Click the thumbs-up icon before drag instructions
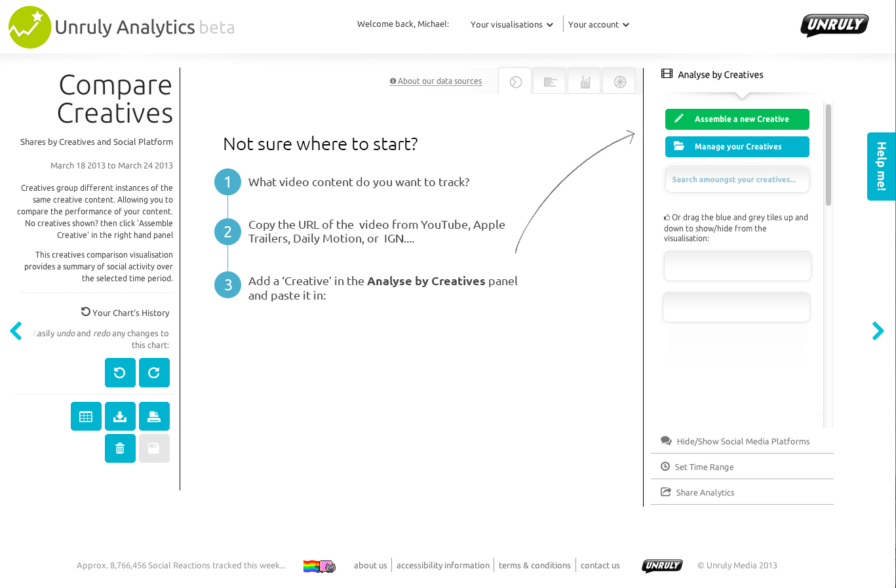Viewport: 896px width, 588px height. tap(667, 217)
